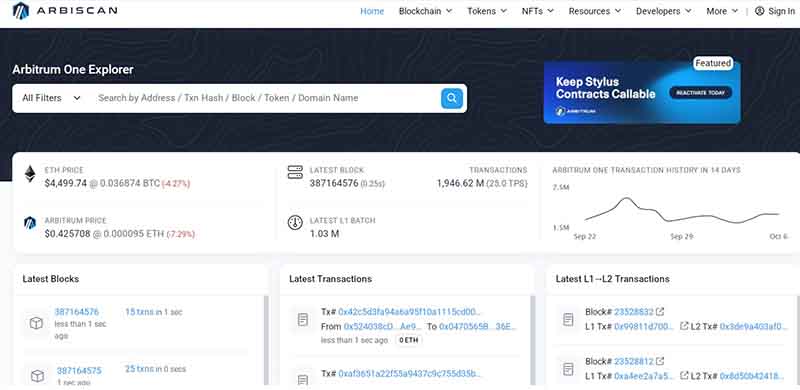
Task: Click the Latest L1→L2 Transactions panel scrollbar
Action: (797, 340)
